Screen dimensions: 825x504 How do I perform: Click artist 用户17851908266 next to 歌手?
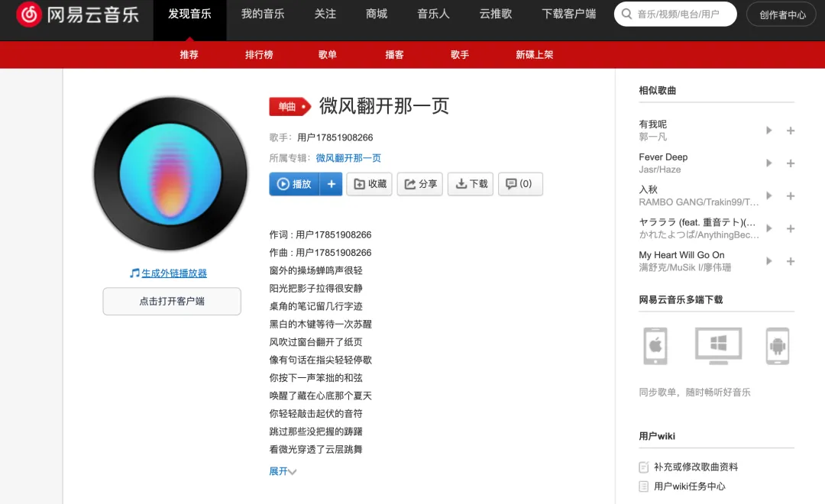coord(335,137)
